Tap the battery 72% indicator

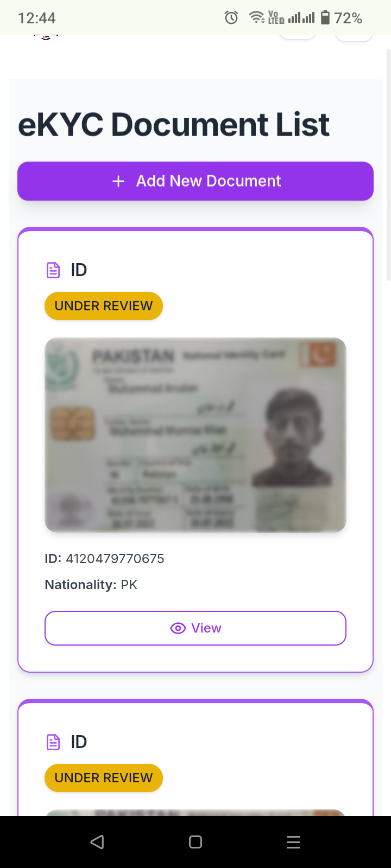[x=341, y=18]
